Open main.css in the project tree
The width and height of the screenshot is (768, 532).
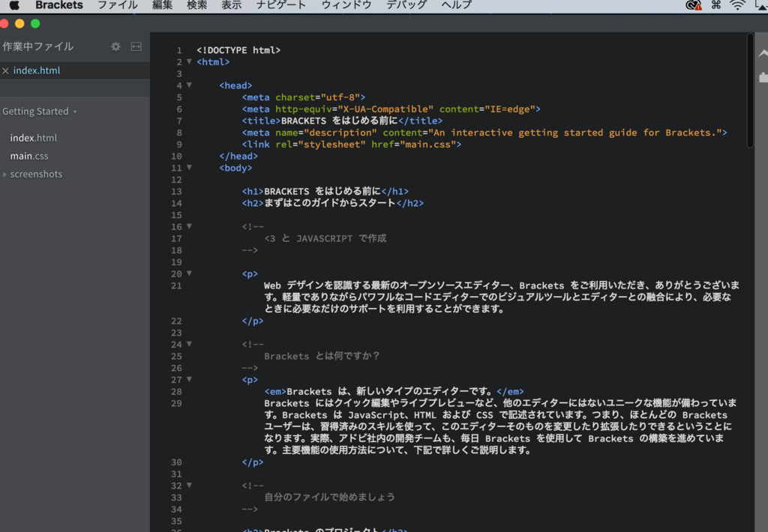[29, 156]
